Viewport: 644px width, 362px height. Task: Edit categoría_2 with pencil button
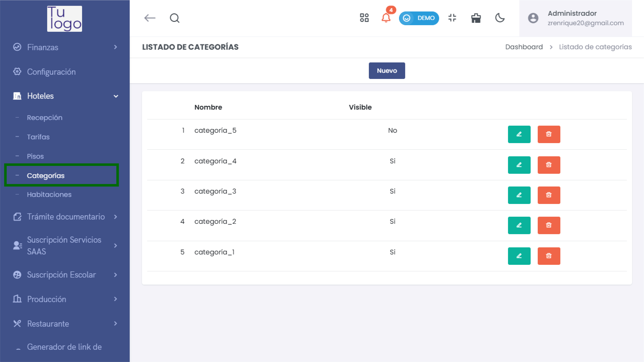pyautogui.click(x=519, y=225)
